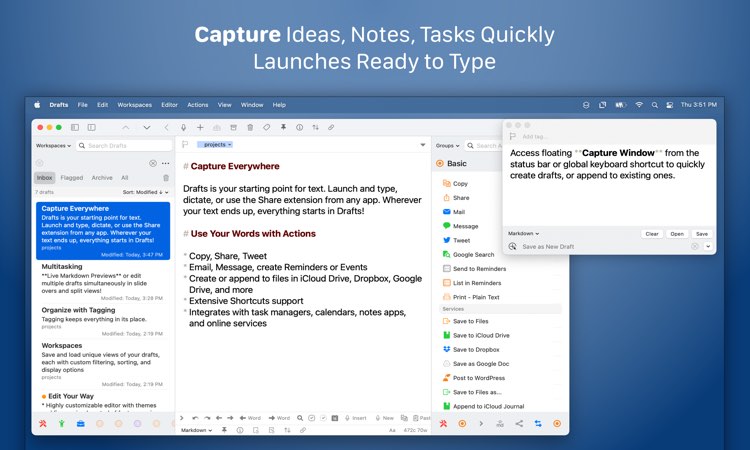This screenshot has height=450, width=750.
Task: Run the Save to Dropbox action
Action: (476, 349)
